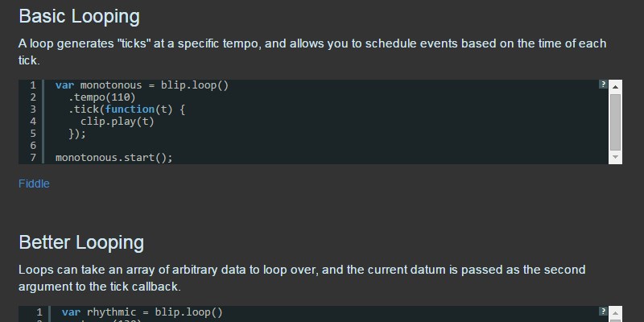Click the help icon in the monotonous code block
The image size is (644, 322).
[x=603, y=84]
